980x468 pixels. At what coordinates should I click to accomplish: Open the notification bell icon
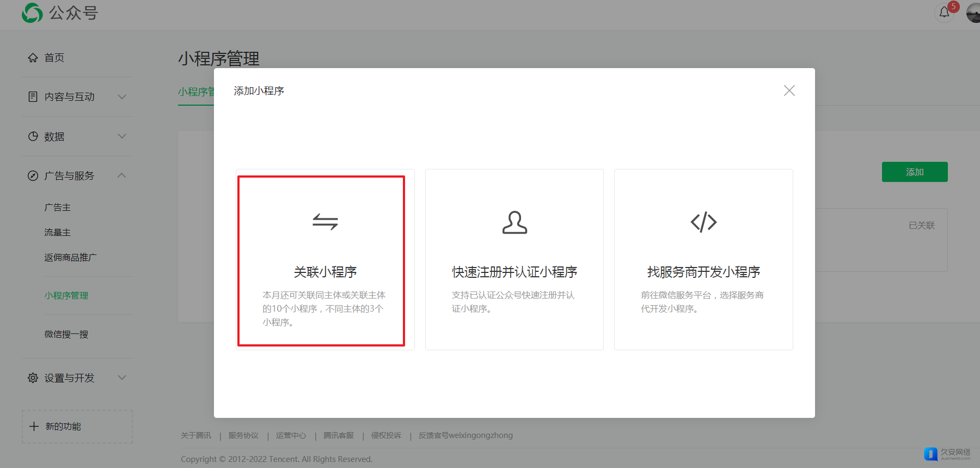pos(945,12)
